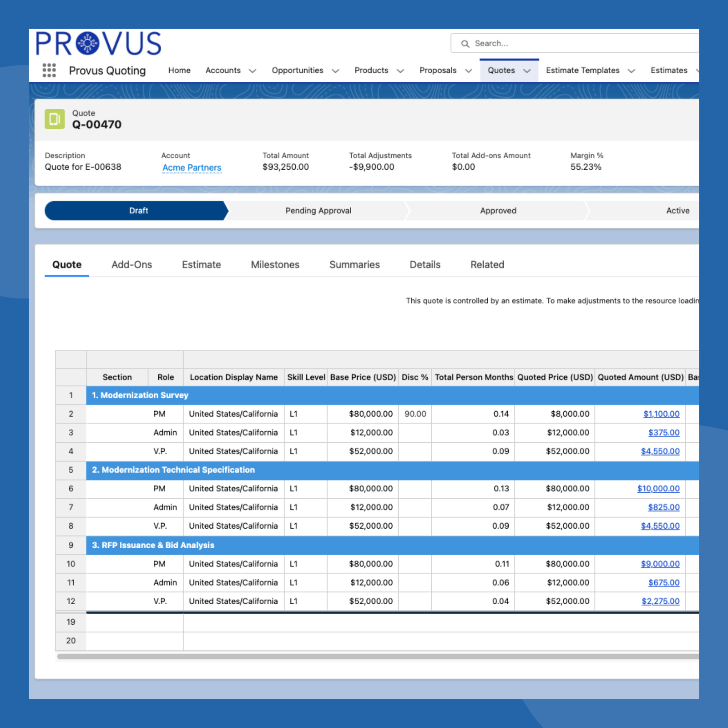Switch to the Quote tab
Viewport: 728px width, 728px height.
(x=67, y=265)
